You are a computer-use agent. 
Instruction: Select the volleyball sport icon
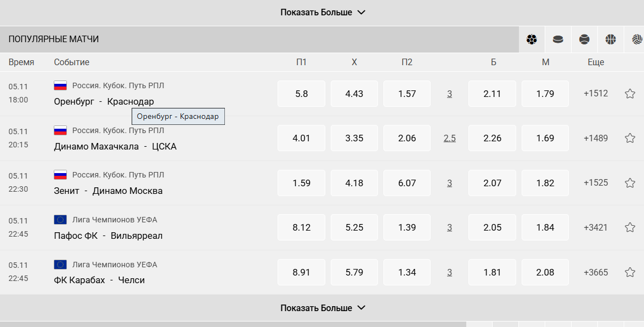pyautogui.click(x=636, y=39)
